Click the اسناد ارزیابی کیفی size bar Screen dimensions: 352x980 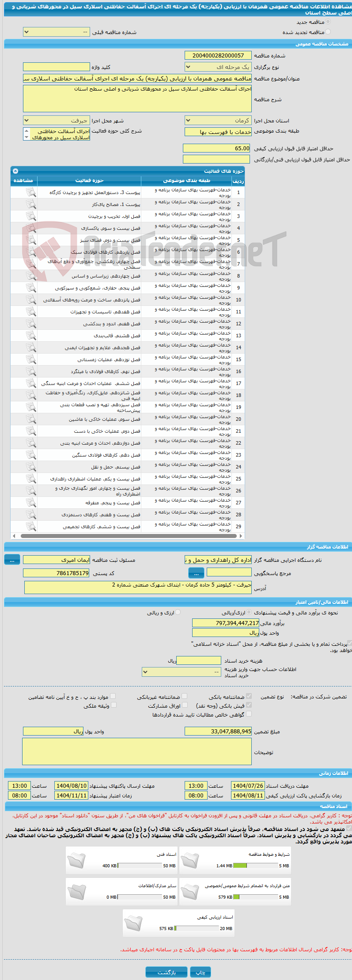(197, 928)
